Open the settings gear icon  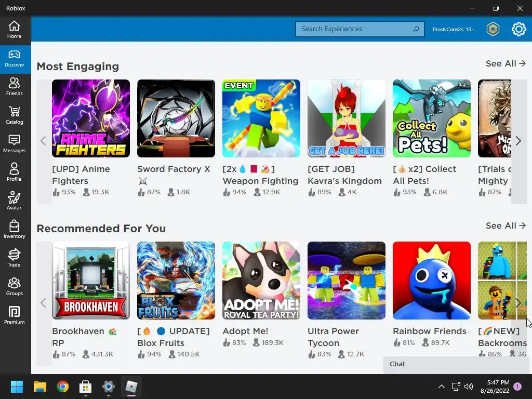tap(519, 29)
